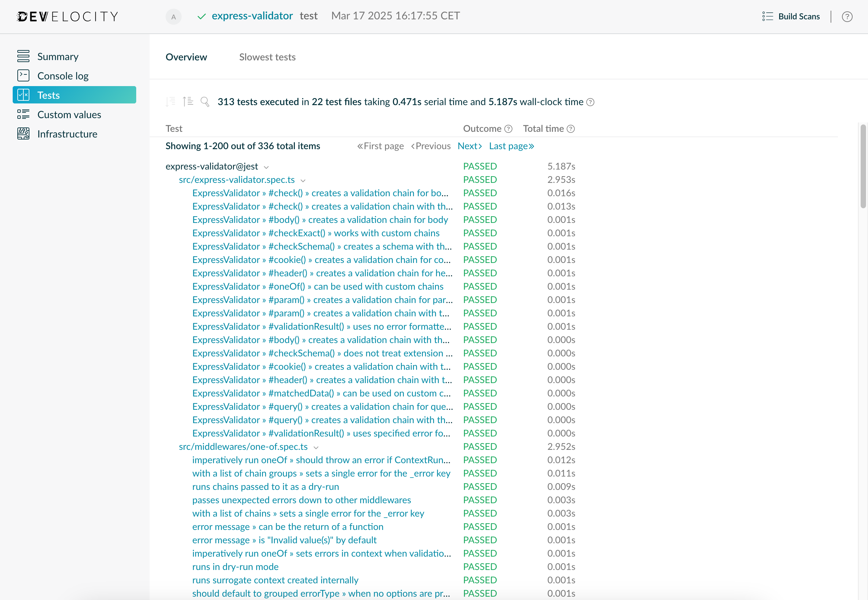Viewport: 868px width, 600px height.
Task: Click the search tests magnifier icon
Action: point(205,101)
